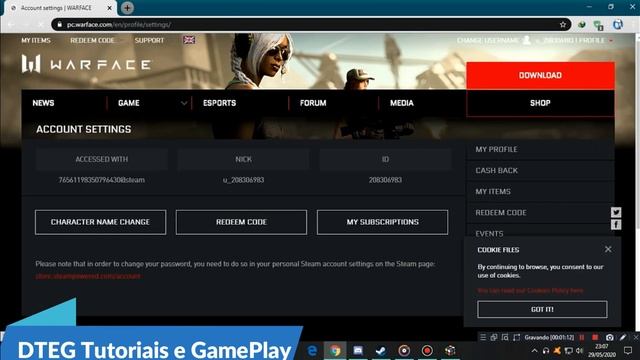640x360 pixels.
Task: Pause the screen recording
Action: (582, 338)
